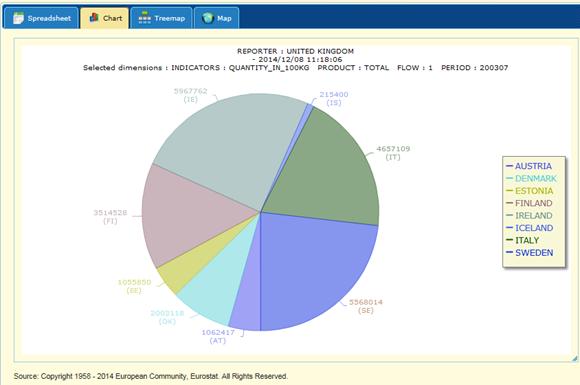Select DENMARK in the chart legend
Image resolution: width=580 pixels, height=385 pixels.
[x=536, y=179]
